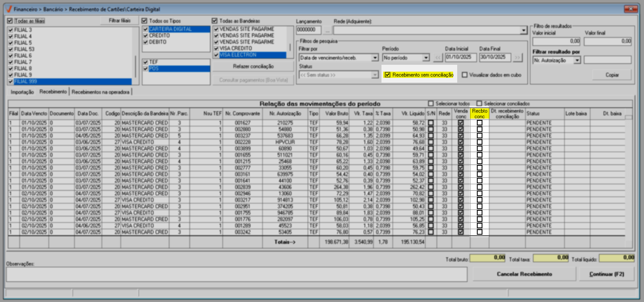Click the Refazer conciliação button
The width and height of the screenshot is (644, 302).
point(253,66)
